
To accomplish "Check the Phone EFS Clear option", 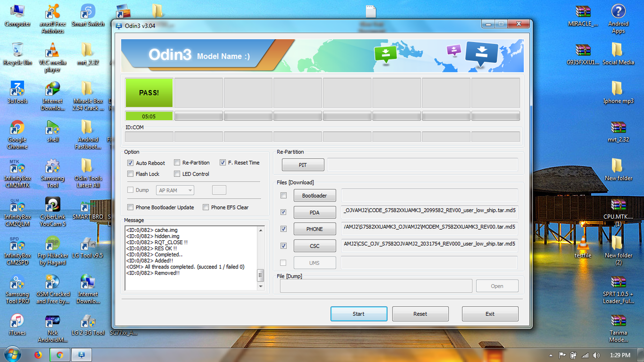I will click(x=206, y=207).
